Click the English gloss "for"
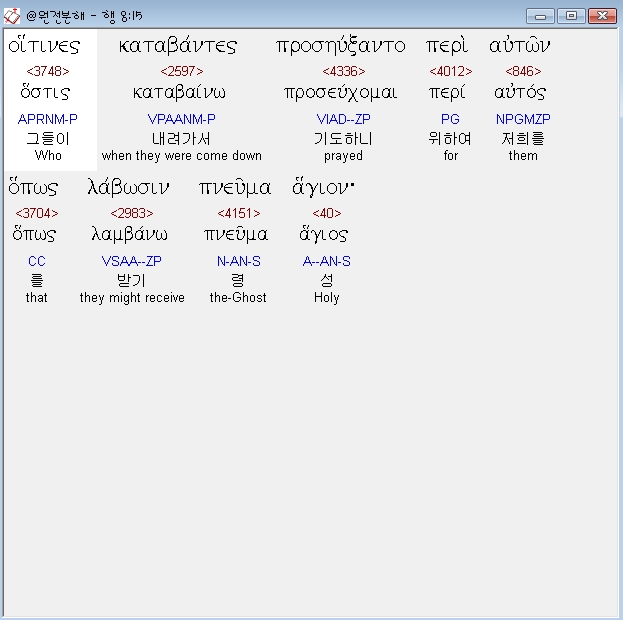Image resolution: width=623 pixels, height=620 pixels. click(x=451, y=155)
